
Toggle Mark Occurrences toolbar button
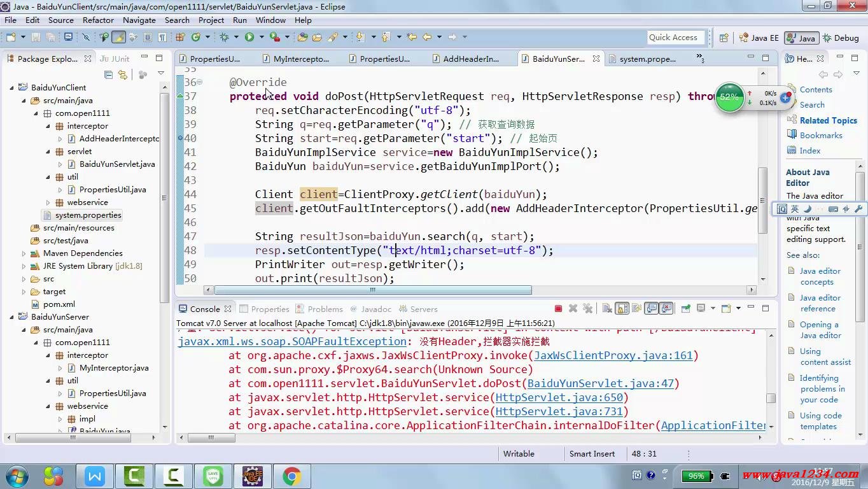click(x=118, y=38)
